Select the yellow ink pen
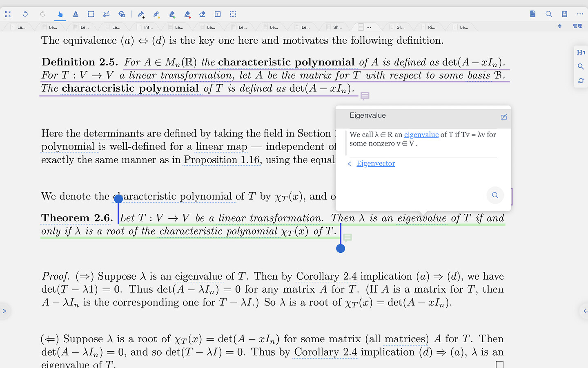The image size is (588, 368). coord(156,14)
